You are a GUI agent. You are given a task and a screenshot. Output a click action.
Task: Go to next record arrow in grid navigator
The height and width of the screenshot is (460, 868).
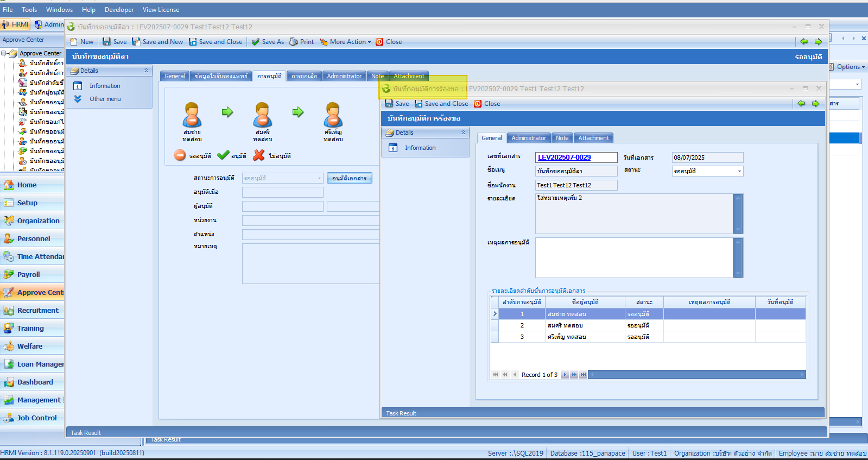[x=565, y=375]
